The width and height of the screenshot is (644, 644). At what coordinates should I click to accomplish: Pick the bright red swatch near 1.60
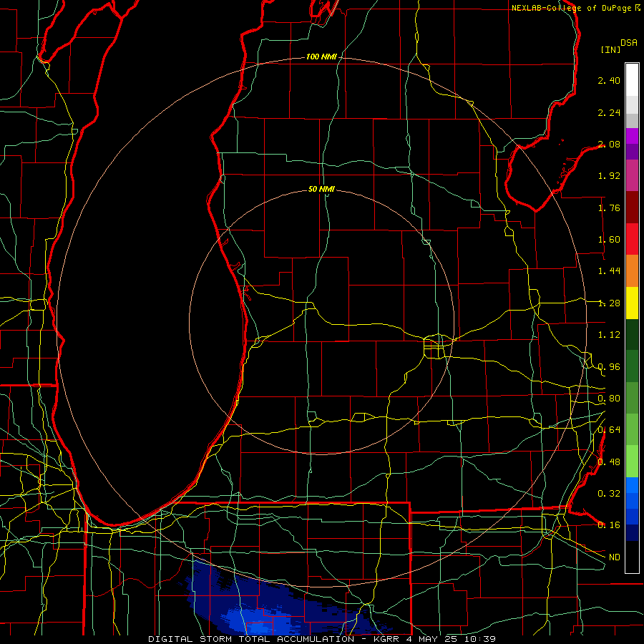632,239
